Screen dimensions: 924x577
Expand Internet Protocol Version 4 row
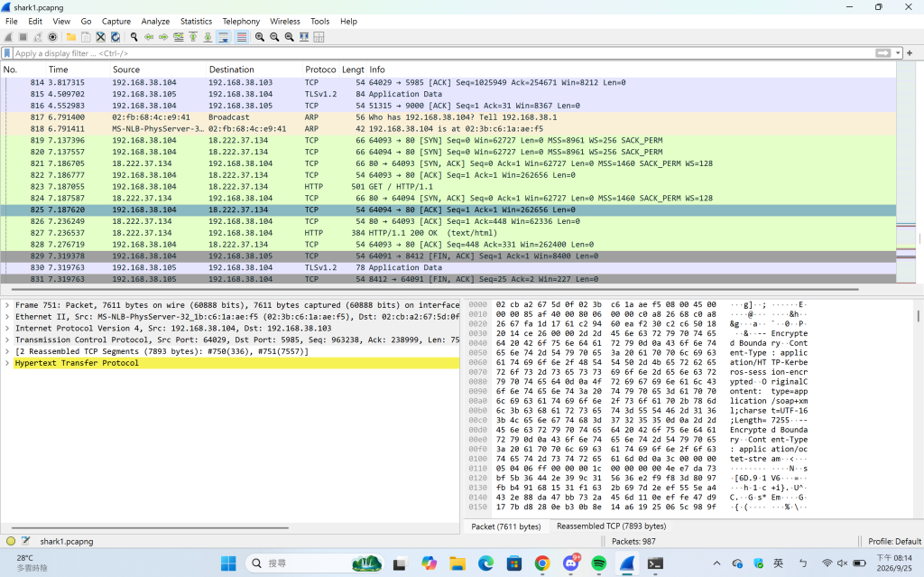click(x=7, y=329)
